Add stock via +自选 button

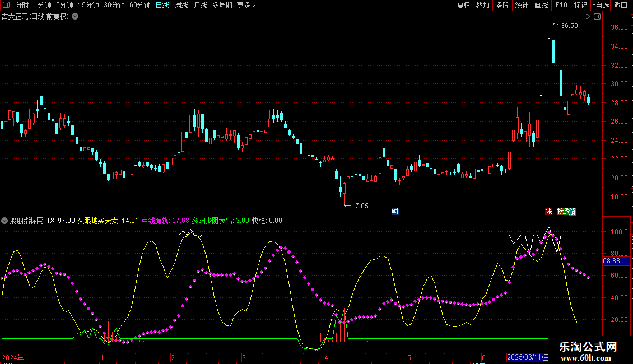click(601, 5)
